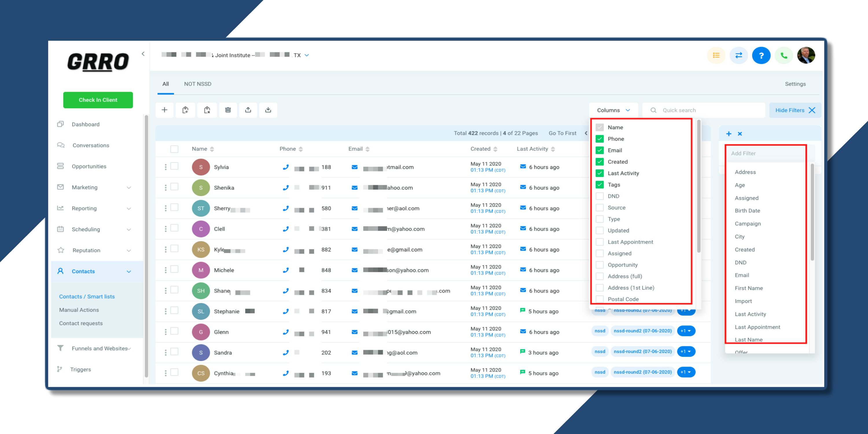Toggle the select-all header checkbox
The image size is (868, 434).
pos(174,149)
